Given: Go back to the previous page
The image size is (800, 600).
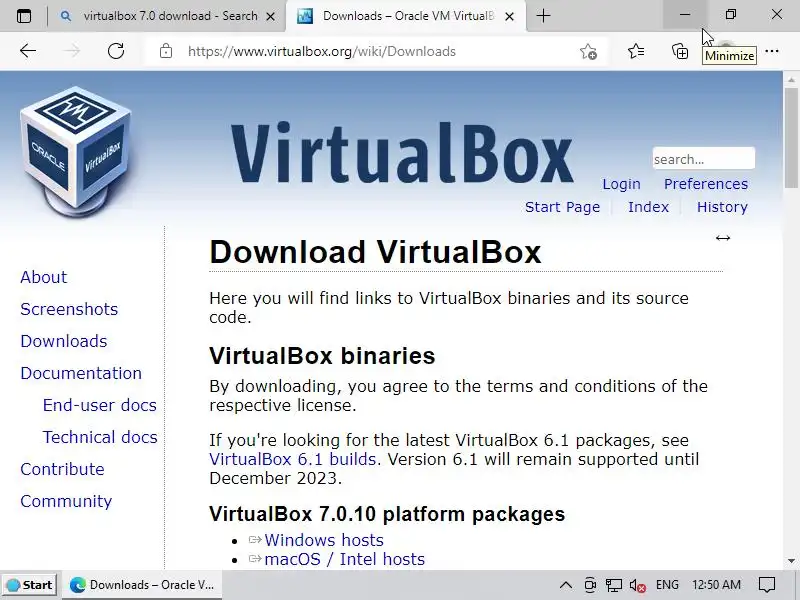Looking at the screenshot, I should 28,51.
